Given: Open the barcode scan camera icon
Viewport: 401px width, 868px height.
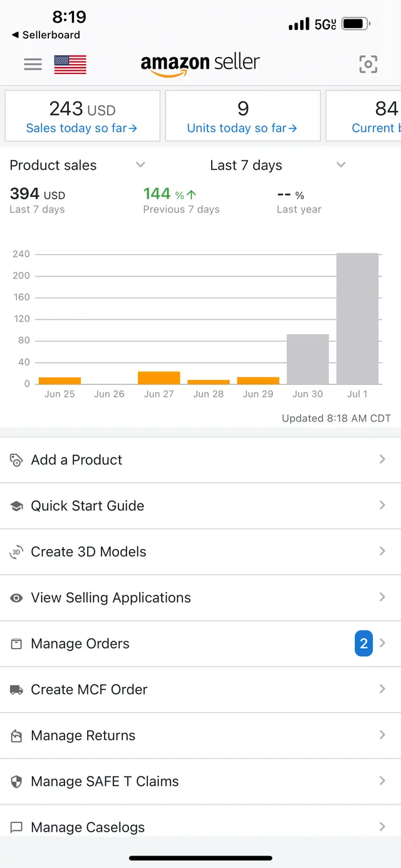Looking at the screenshot, I should tap(368, 64).
